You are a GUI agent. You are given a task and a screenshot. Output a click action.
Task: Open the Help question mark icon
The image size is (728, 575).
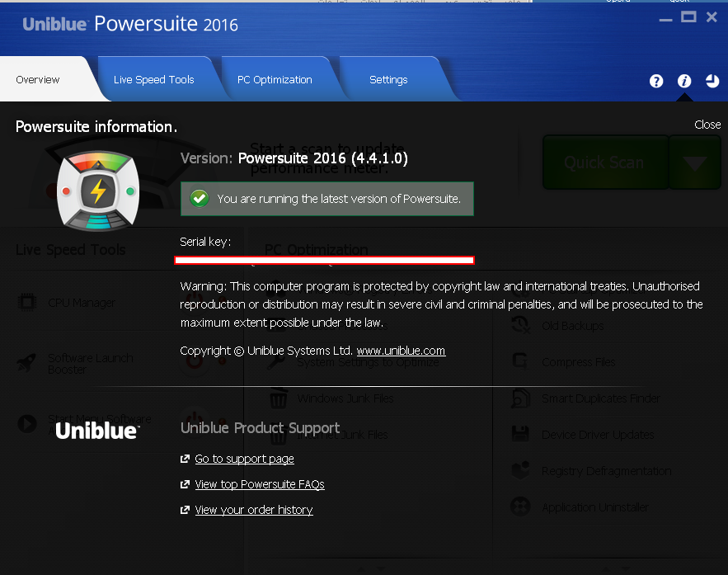click(656, 81)
